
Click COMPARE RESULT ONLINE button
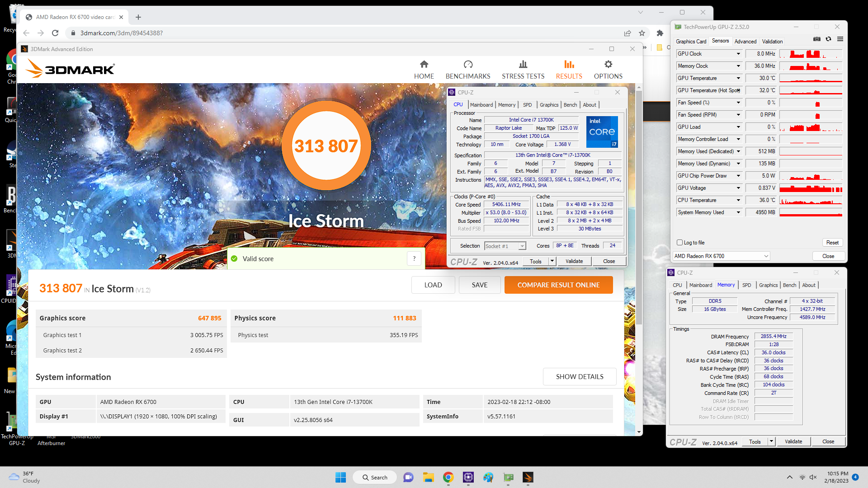[x=558, y=285]
